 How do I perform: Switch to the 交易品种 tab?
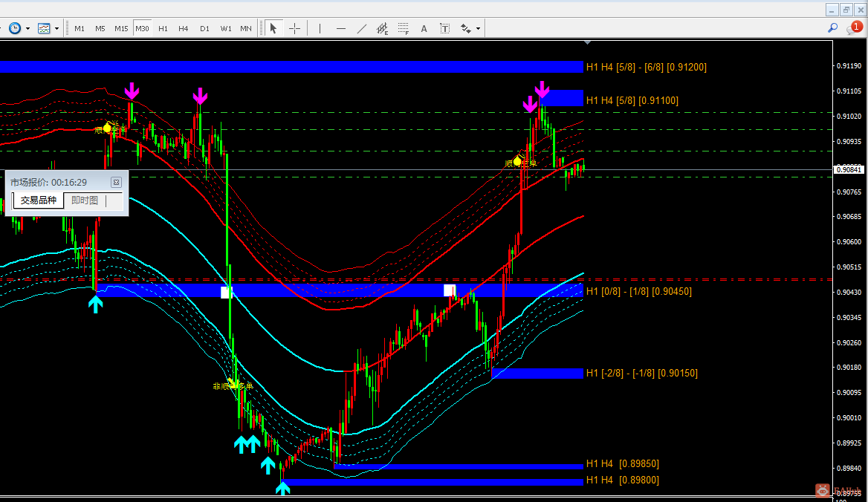(38, 201)
